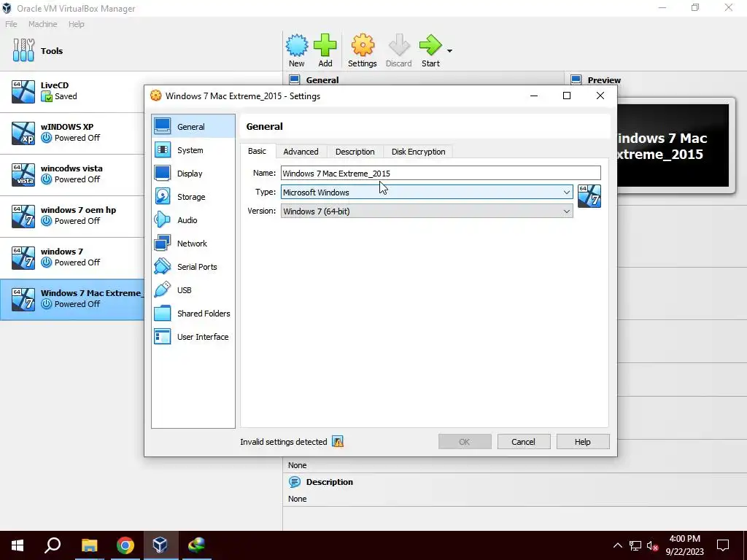747x560 pixels.
Task: Open the System settings category
Action: click(x=193, y=150)
